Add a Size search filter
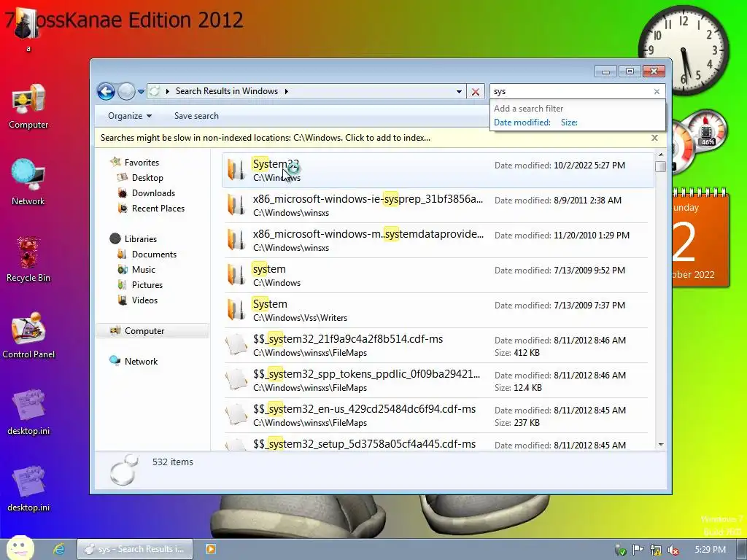747x560 pixels. [569, 122]
